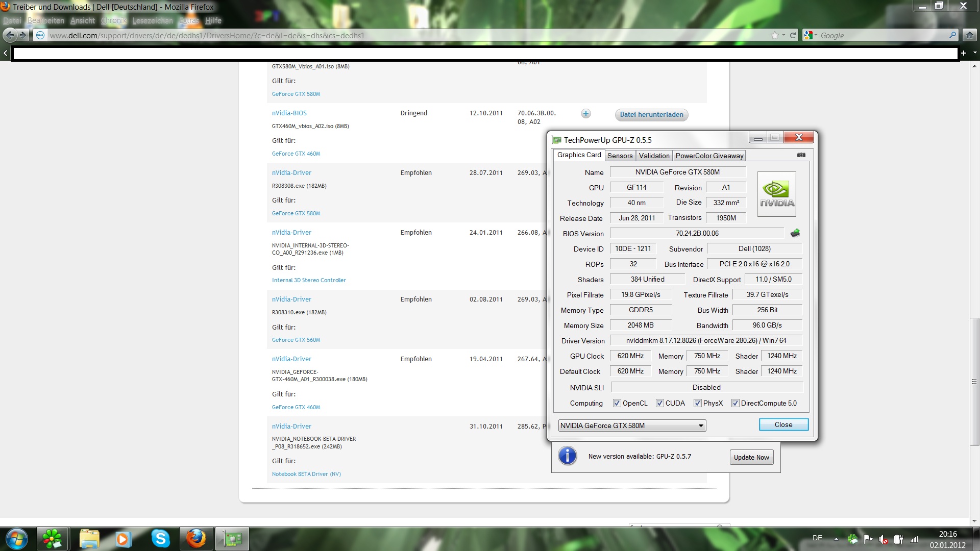The image size is (980, 551).
Task: Open Action Center flag in tray
Action: [868, 539]
